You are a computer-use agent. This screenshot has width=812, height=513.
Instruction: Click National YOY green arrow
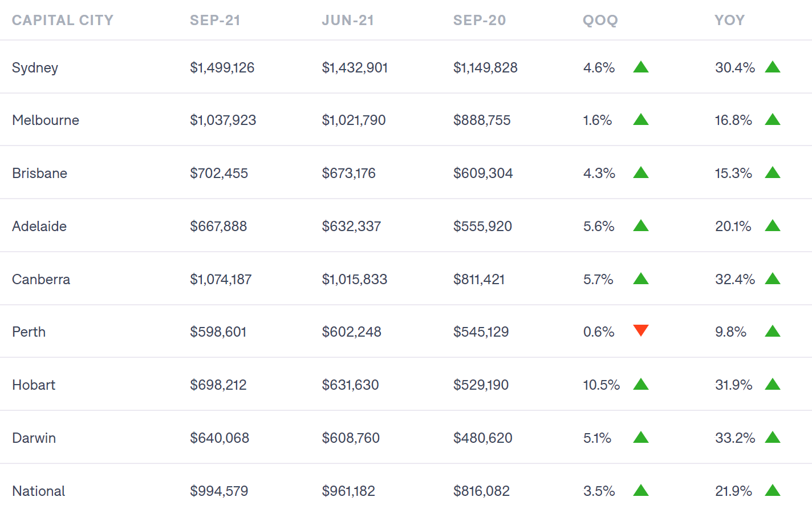click(x=773, y=491)
